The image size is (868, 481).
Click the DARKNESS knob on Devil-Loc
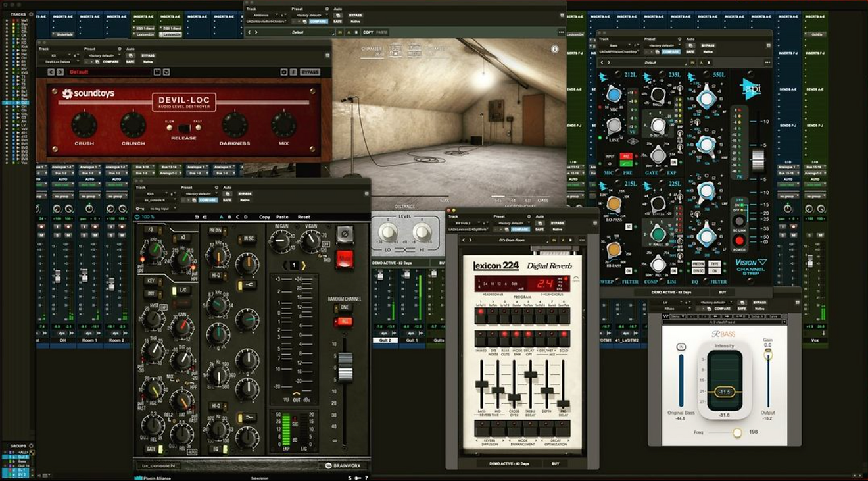coord(235,124)
